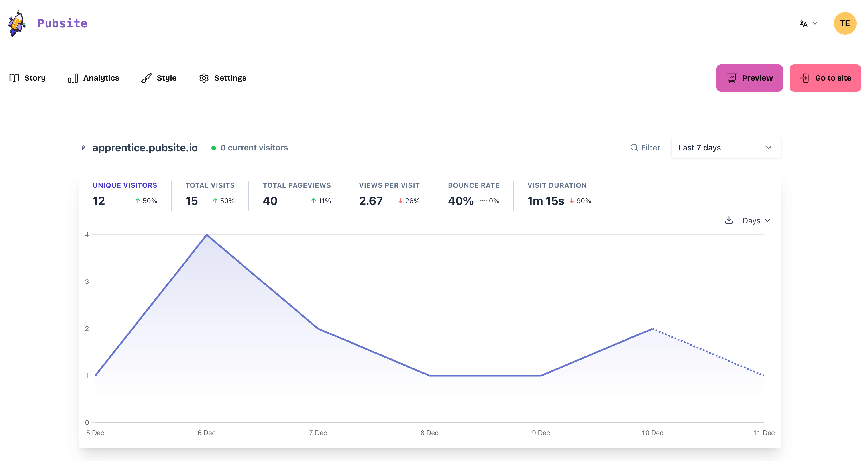Select the UNIQUE VISITORS metric toggle
Image resolution: width=868 pixels, height=461 pixels.
coord(125,185)
